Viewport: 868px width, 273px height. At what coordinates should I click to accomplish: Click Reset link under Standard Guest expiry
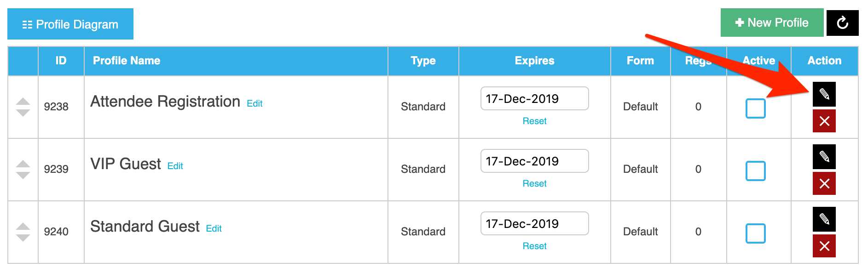coord(534,246)
